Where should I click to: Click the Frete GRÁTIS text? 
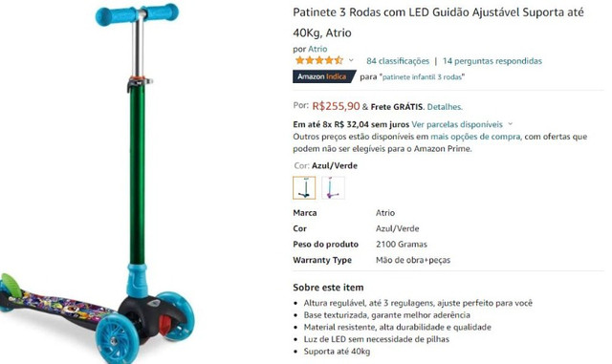click(x=397, y=106)
